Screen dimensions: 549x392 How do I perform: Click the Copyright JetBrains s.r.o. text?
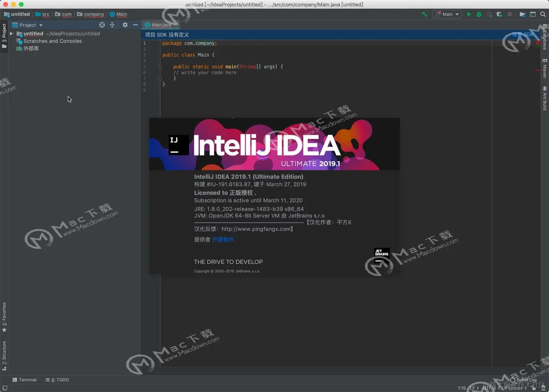point(227,271)
